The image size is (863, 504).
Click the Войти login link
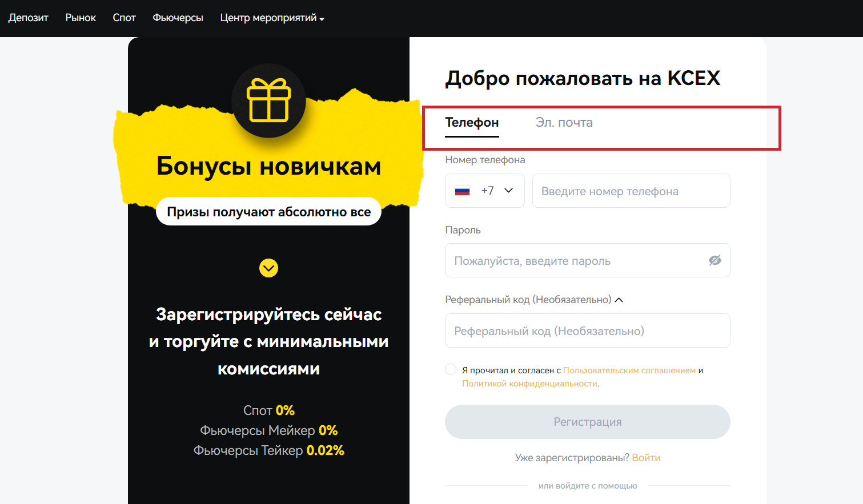pyautogui.click(x=646, y=458)
